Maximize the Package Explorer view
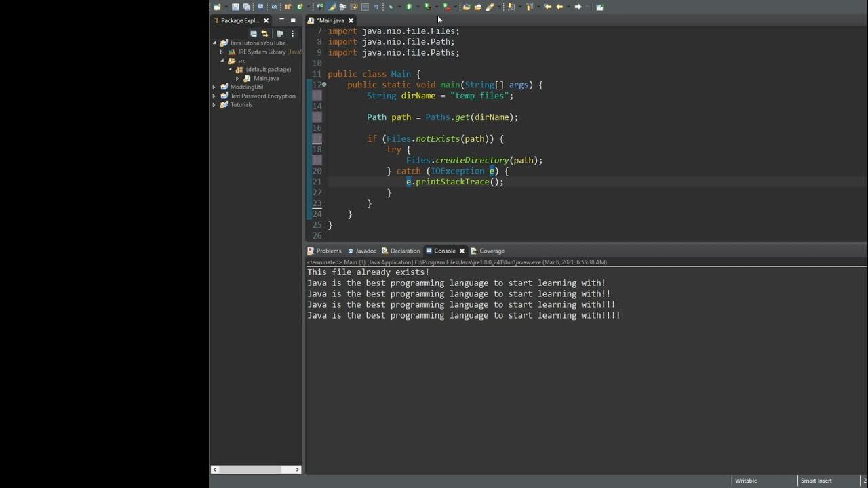 point(293,20)
